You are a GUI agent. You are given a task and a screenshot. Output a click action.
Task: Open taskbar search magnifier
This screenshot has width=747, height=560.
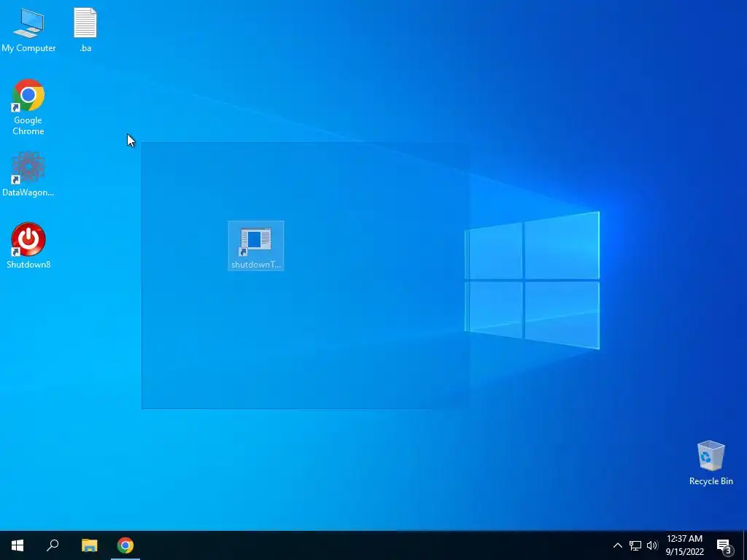[53, 545]
